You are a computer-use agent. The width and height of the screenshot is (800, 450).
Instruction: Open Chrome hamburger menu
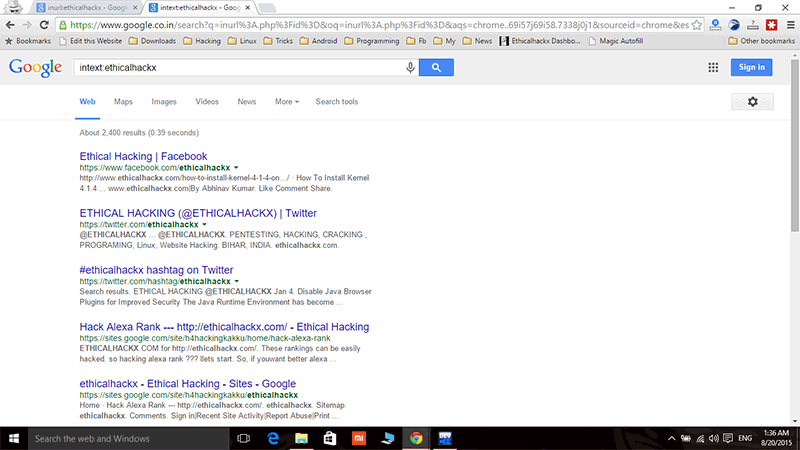click(791, 25)
